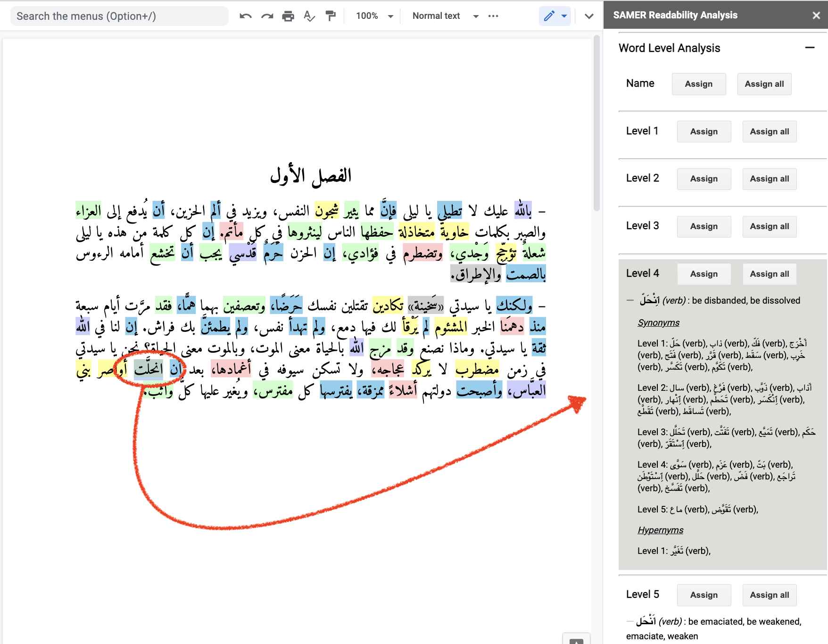Click the Level 1 label in panel

click(642, 131)
